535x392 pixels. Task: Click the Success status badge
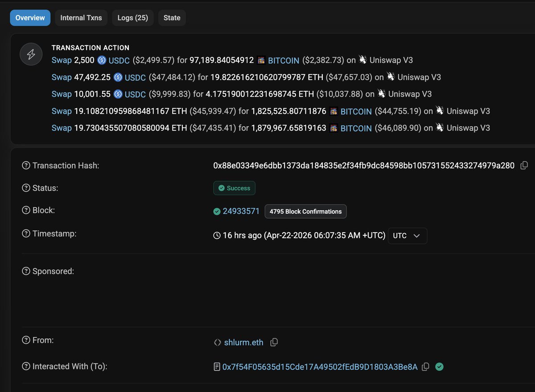coord(235,188)
